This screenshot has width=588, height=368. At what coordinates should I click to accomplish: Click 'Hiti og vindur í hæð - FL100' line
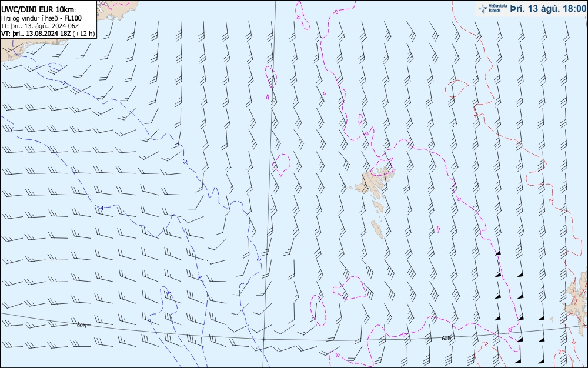[41, 18]
